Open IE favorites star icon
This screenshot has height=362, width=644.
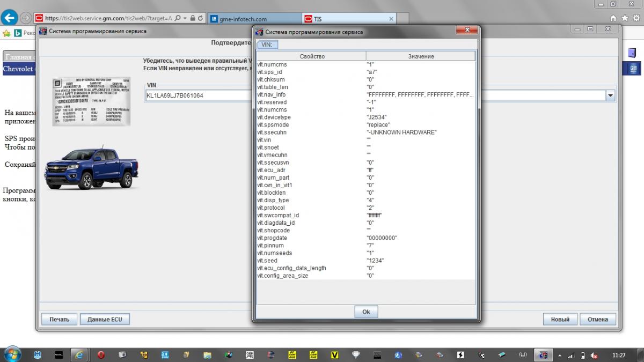pyautogui.click(x=625, y=18)
